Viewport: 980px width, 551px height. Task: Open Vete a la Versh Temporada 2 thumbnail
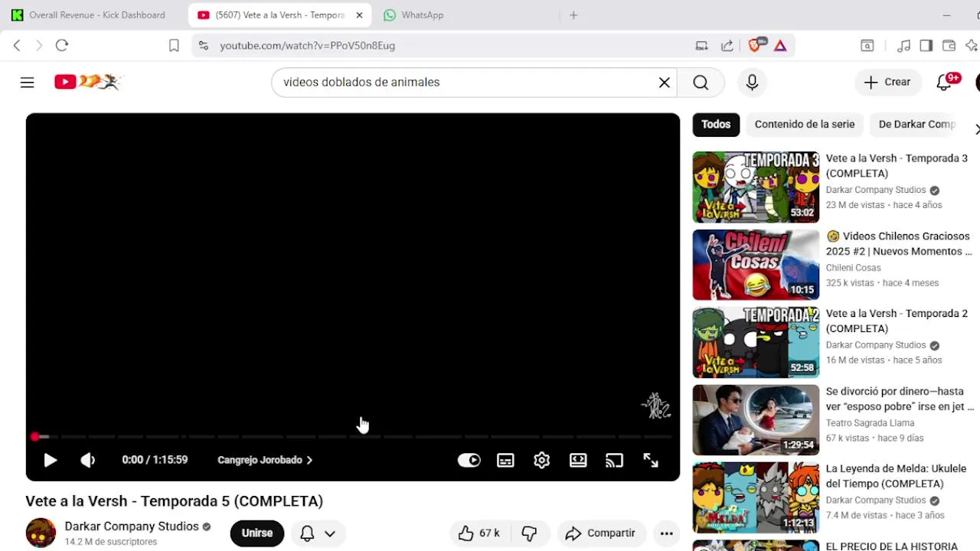[x=756, y=343]
